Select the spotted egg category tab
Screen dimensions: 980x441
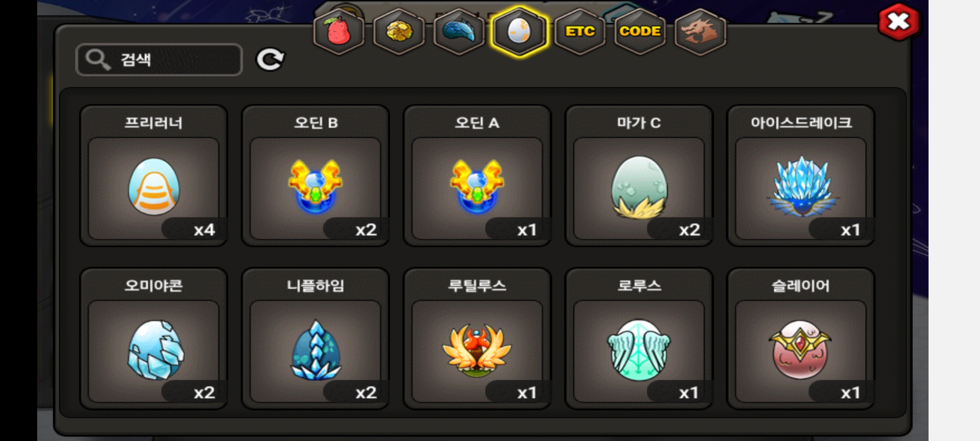519,31
